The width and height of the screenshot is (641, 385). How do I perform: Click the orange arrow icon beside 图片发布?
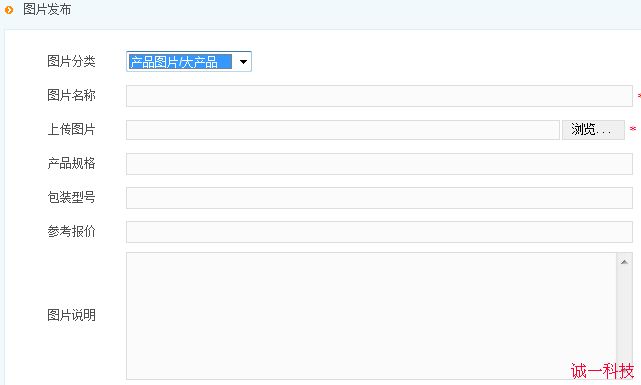pos(9,9)
